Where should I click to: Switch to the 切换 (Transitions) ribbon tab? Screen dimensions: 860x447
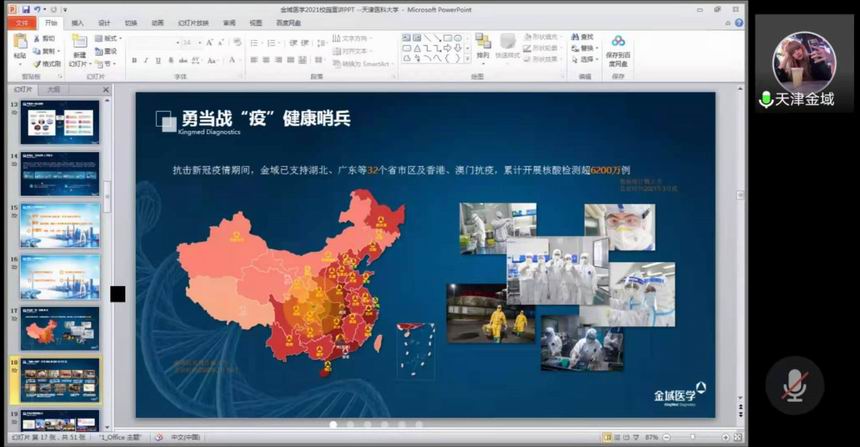point(131,23)
